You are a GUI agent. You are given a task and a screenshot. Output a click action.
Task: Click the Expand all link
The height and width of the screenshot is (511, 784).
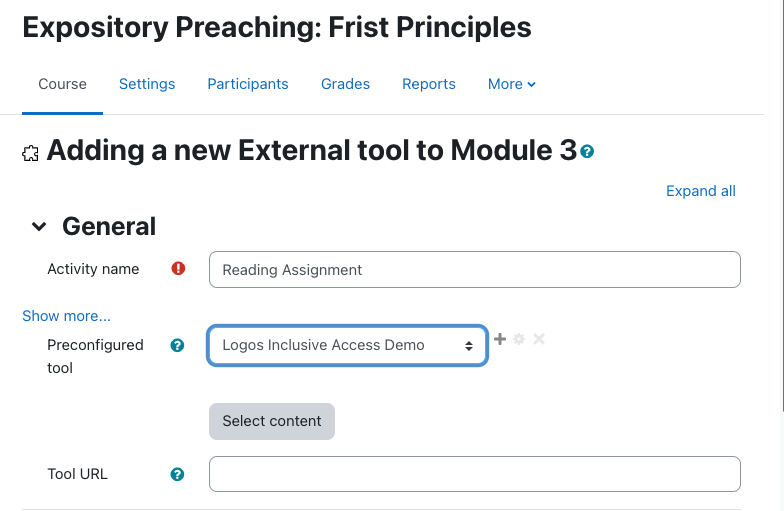coord(700,191)
